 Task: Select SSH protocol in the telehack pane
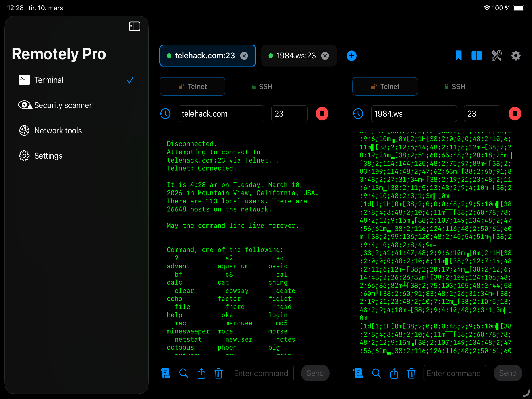point(262,86)
